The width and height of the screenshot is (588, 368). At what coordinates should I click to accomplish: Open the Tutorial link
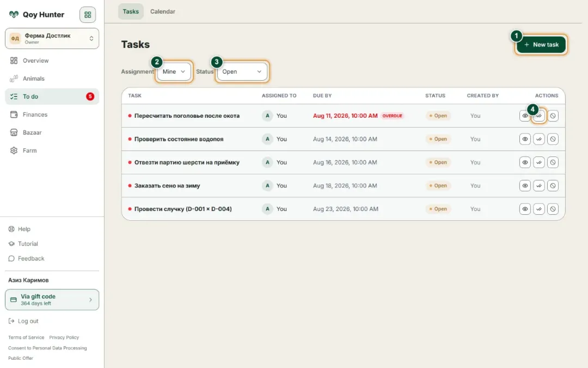click(23, 244)
